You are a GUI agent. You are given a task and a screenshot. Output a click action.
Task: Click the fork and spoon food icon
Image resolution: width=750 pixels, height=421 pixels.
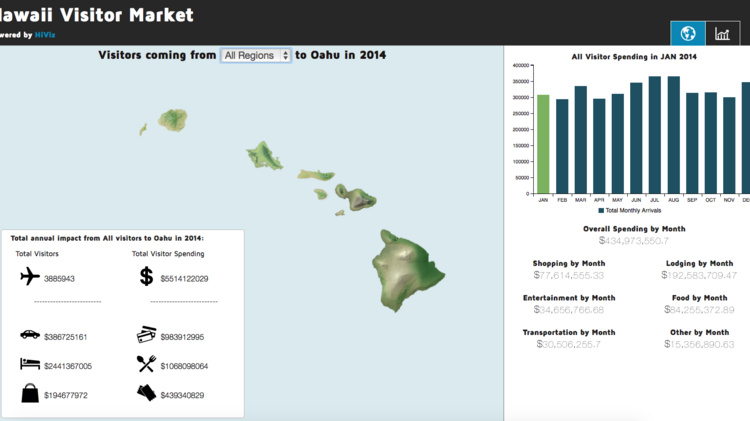pyautogui.click(x=147, y=365)
